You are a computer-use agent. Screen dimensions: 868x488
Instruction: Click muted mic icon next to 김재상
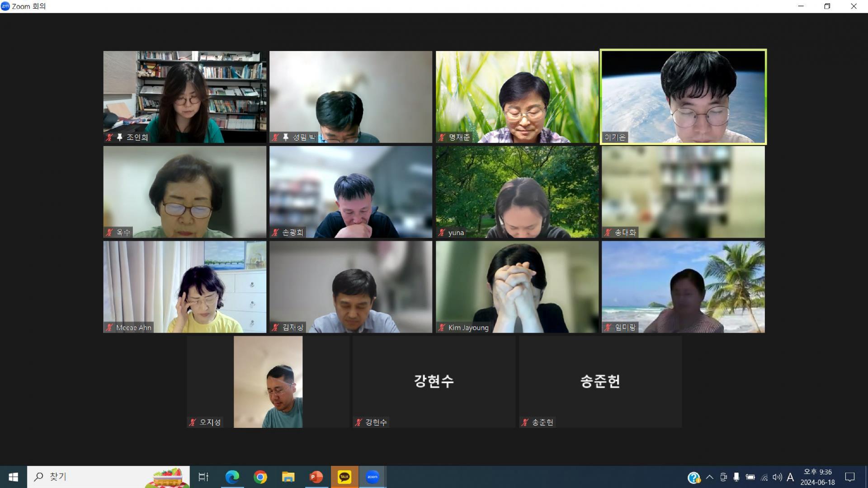point(275,327)
